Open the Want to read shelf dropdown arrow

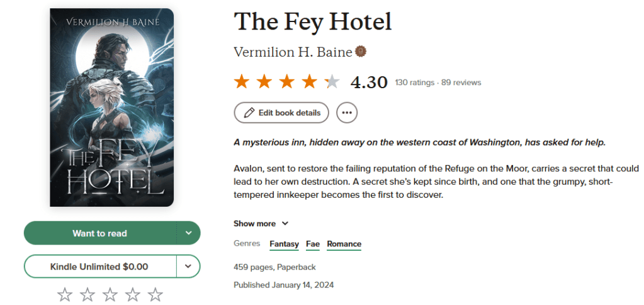click(x=188, y=233)
